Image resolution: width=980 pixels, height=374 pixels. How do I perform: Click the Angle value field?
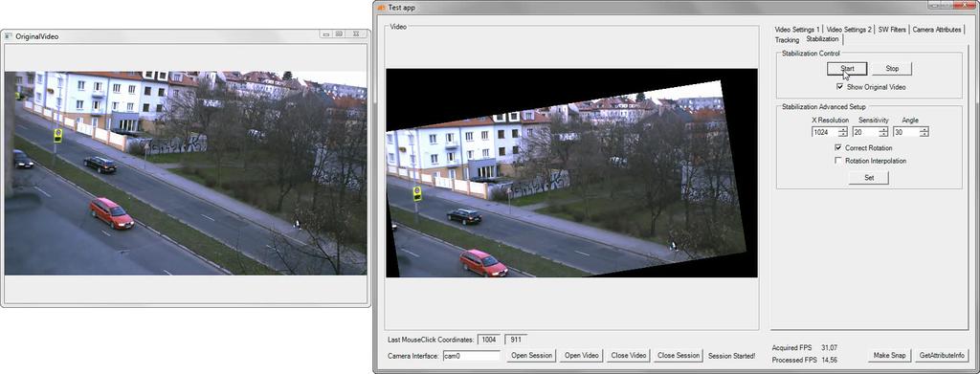click(x=906, y=132)
